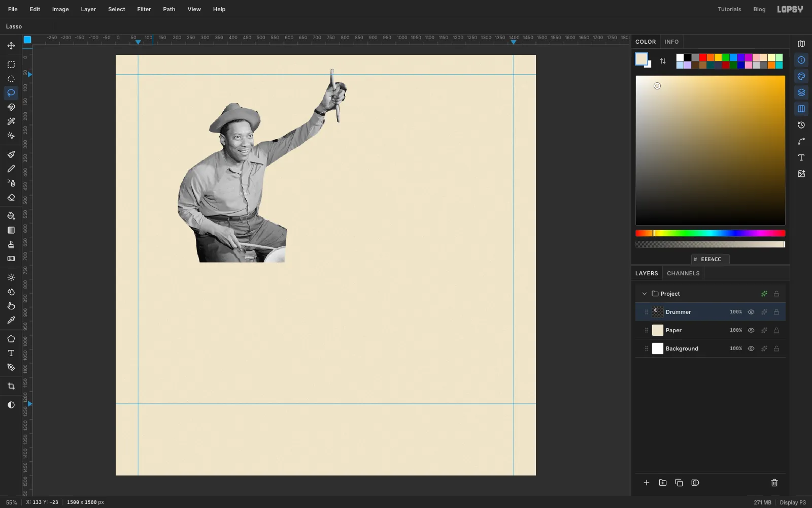
Task: Create a new layer group
Action: click(x=663, y=483)
